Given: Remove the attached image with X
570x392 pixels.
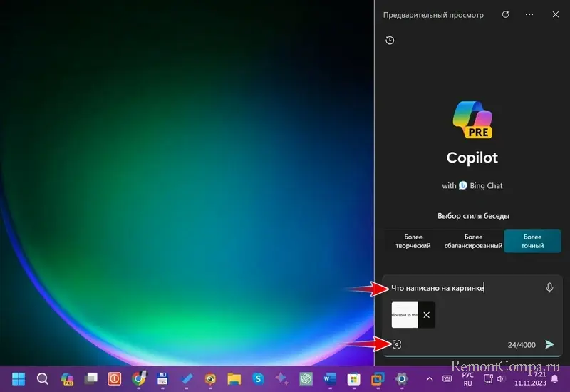Looking at the screenshot, I should [426, 314].
